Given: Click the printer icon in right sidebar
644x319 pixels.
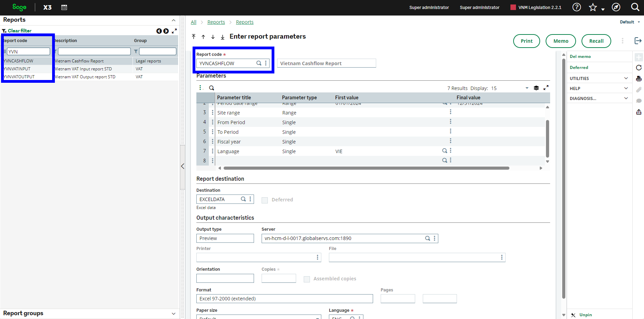Looking at the screenshot, I should [639, 79].
